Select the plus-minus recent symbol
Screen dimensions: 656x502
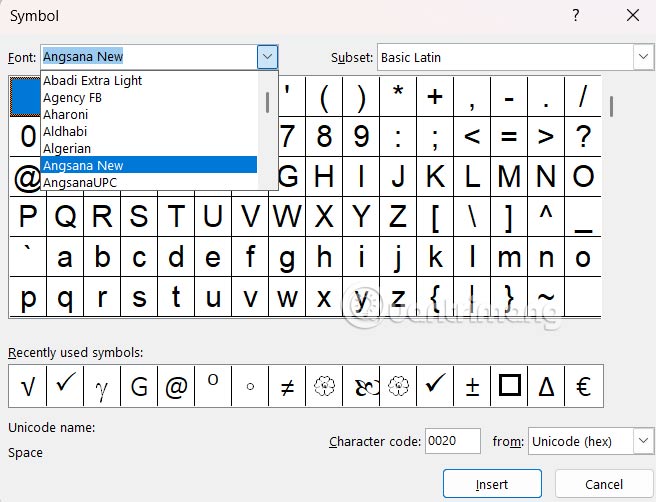coord(472,386)
